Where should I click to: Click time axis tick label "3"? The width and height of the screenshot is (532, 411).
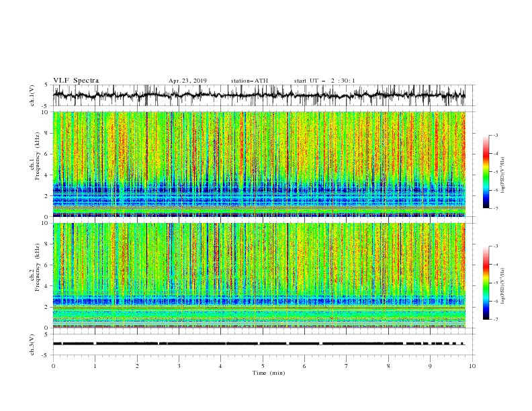[179, 366]
